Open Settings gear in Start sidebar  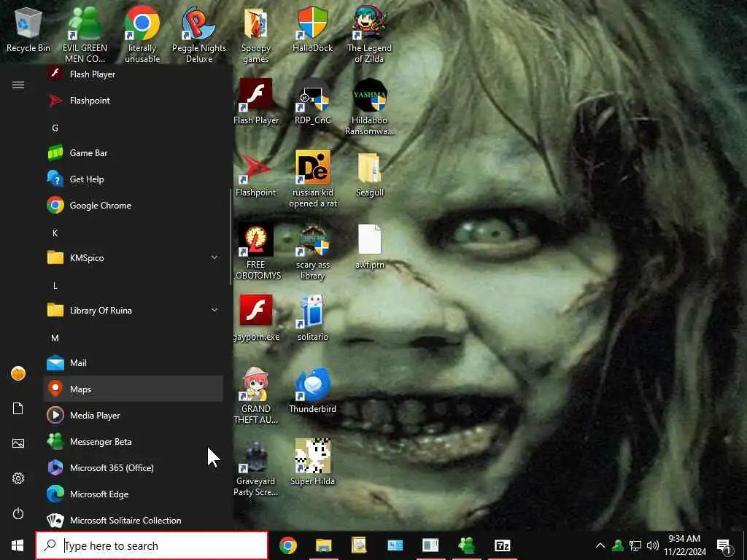pyautogui.click(x=18, y=478)
